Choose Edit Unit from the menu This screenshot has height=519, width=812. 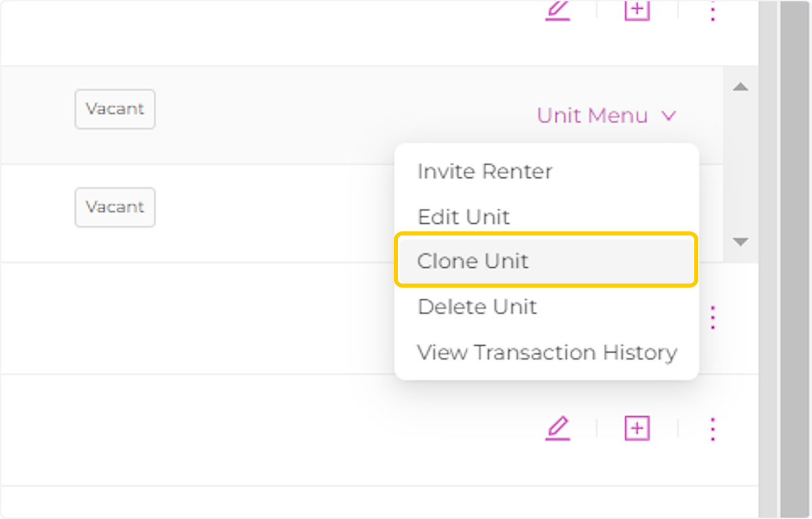464,217
